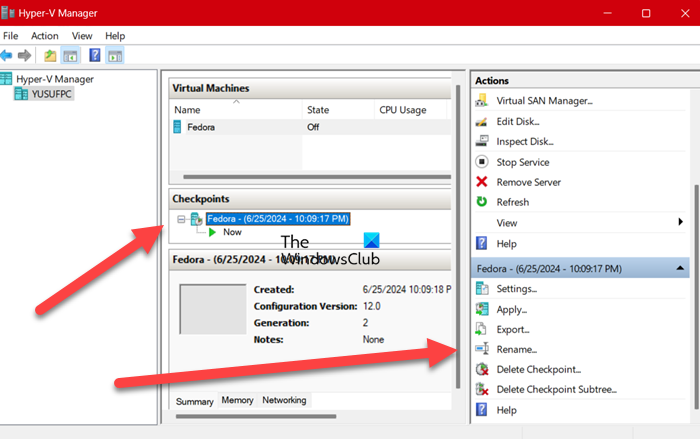Click the red Remove Server X icon

pos(482,182)
